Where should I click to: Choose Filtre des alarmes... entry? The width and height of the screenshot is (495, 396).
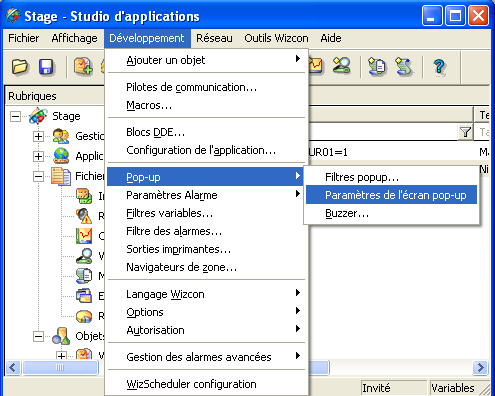(207, 231)
